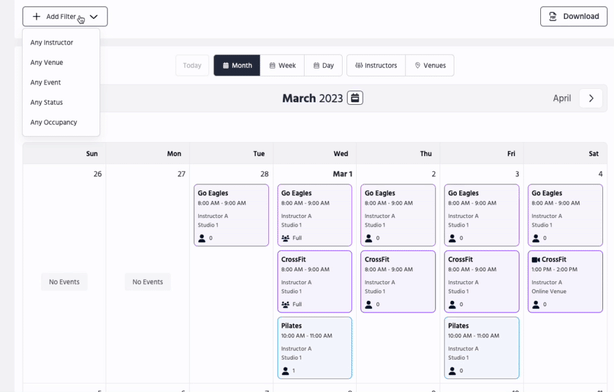Open the Venues view
This screenshot has height=392, width=614.
[x=430, y=65]
